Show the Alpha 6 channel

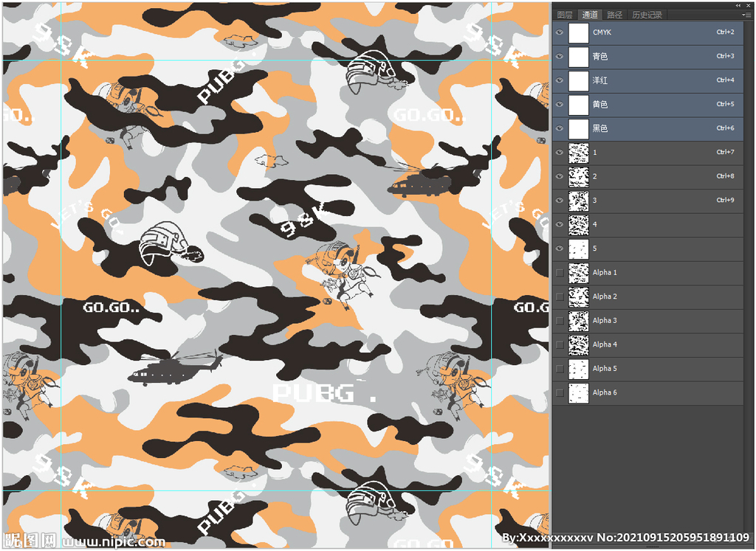pyautogui.click(x=560, y=392)
